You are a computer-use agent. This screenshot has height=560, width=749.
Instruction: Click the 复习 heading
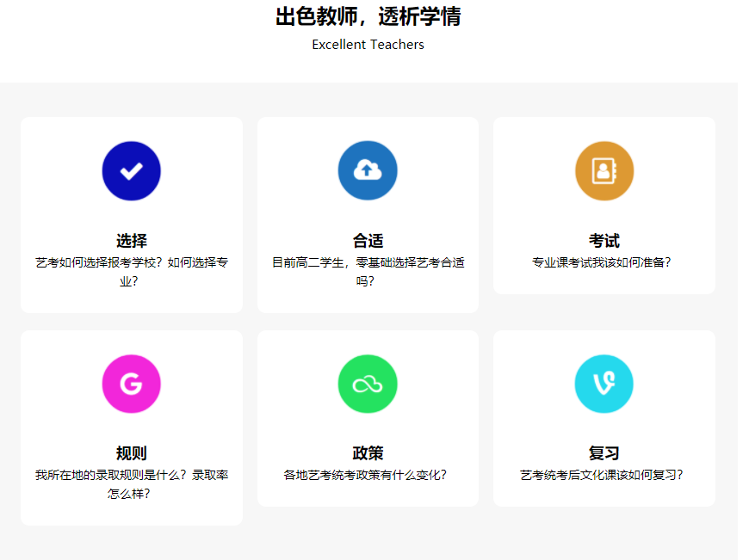(x=604, y=453)
